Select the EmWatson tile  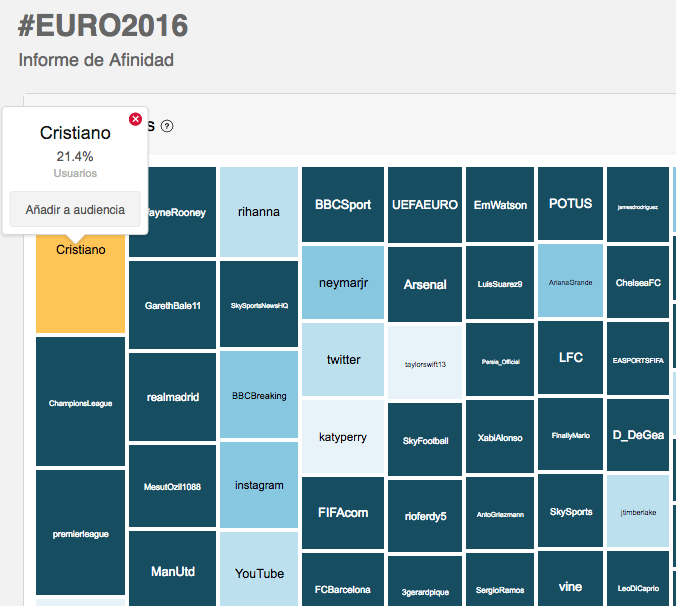(500, 205)
